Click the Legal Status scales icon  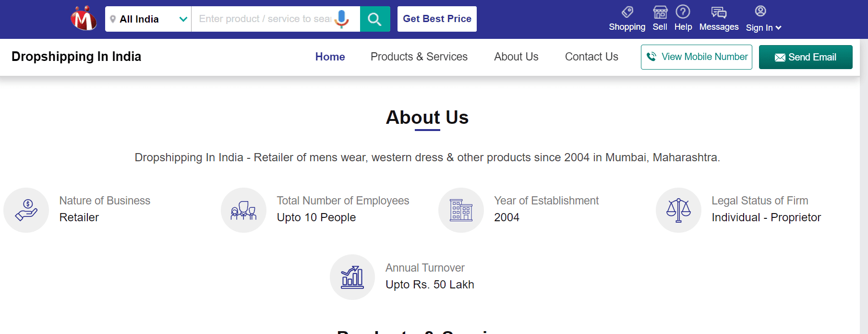[x=678, y=210]
